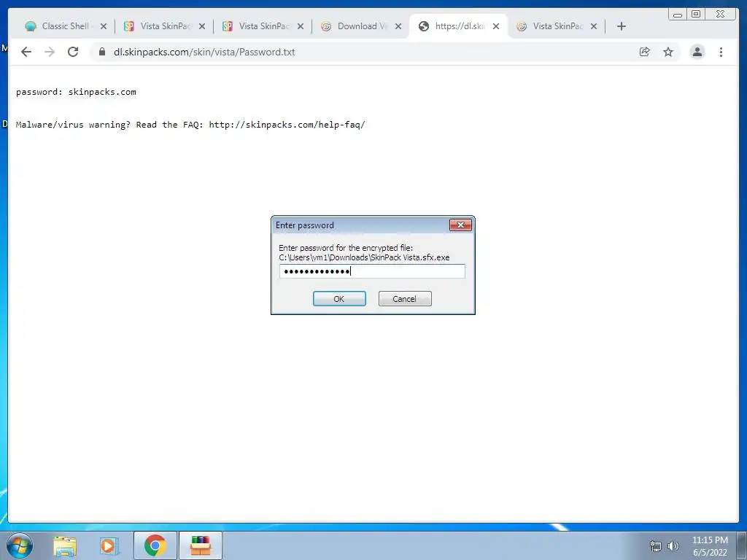Click the help-faq URL text
747x560 pixels.
click(x=287, y=125)
